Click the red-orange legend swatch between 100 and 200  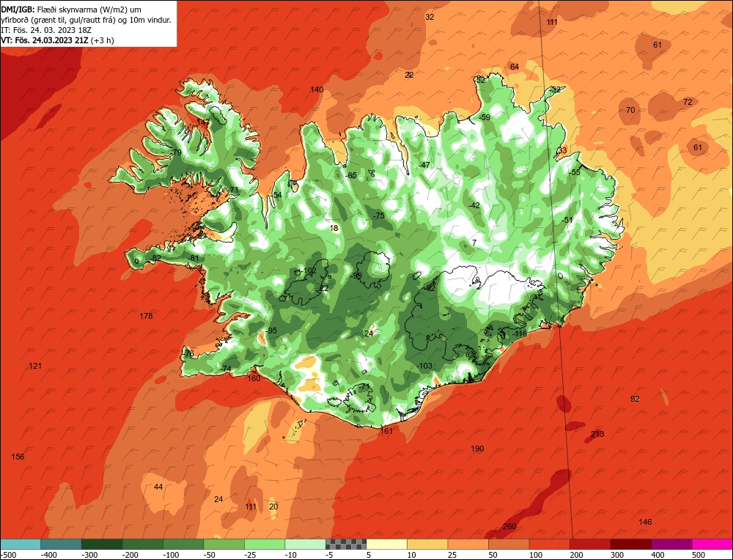(549, 544)
